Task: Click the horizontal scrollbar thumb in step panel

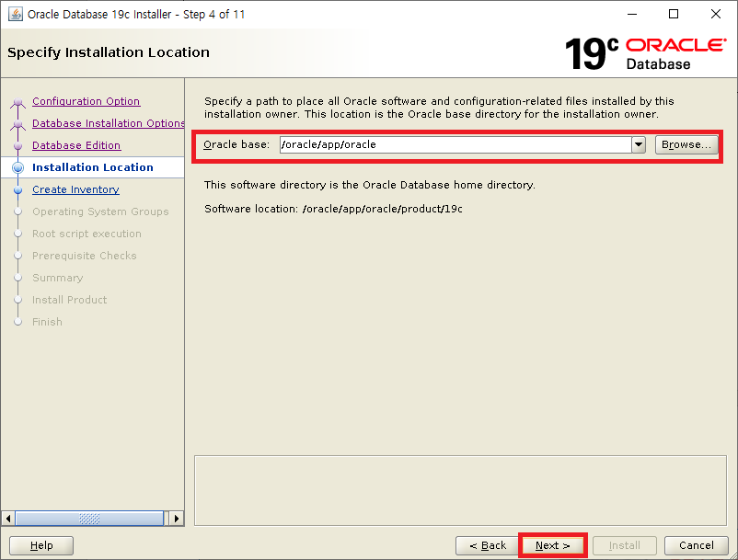Action: coord(89,519)
